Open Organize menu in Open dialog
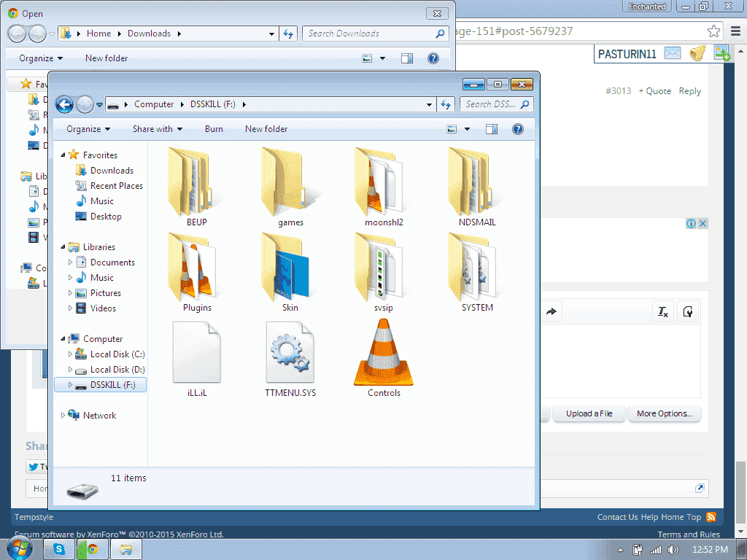 pyautogui.click(x=41, y=58)
